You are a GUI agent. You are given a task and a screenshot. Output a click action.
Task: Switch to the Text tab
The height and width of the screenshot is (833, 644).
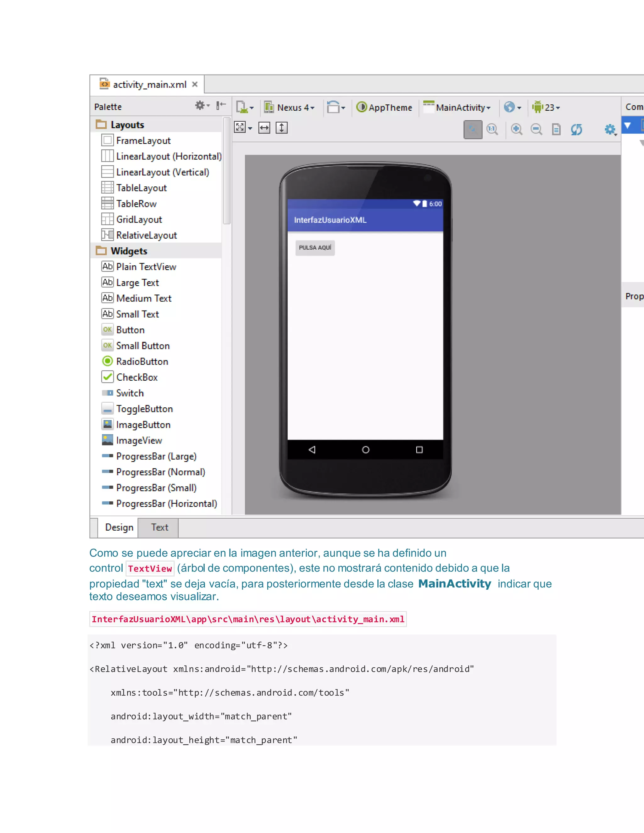click(x=159, y=527)
